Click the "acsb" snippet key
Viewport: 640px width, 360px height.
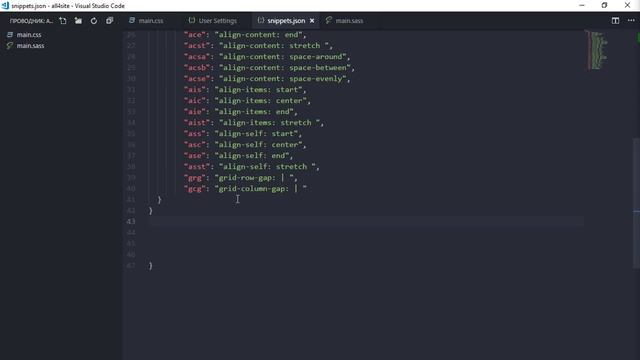(197, 68)
